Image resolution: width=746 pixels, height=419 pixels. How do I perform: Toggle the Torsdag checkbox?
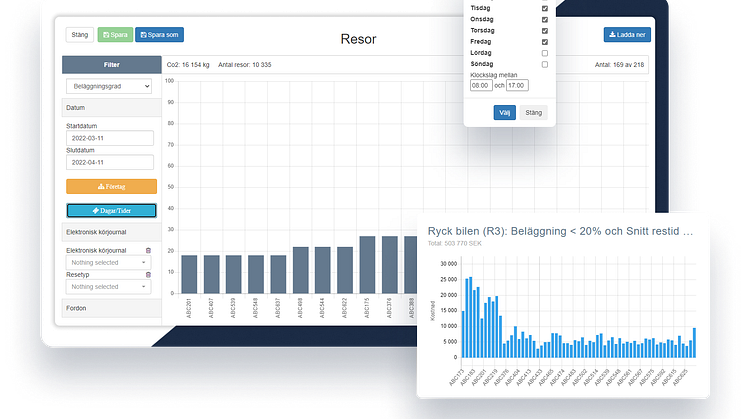545,30
